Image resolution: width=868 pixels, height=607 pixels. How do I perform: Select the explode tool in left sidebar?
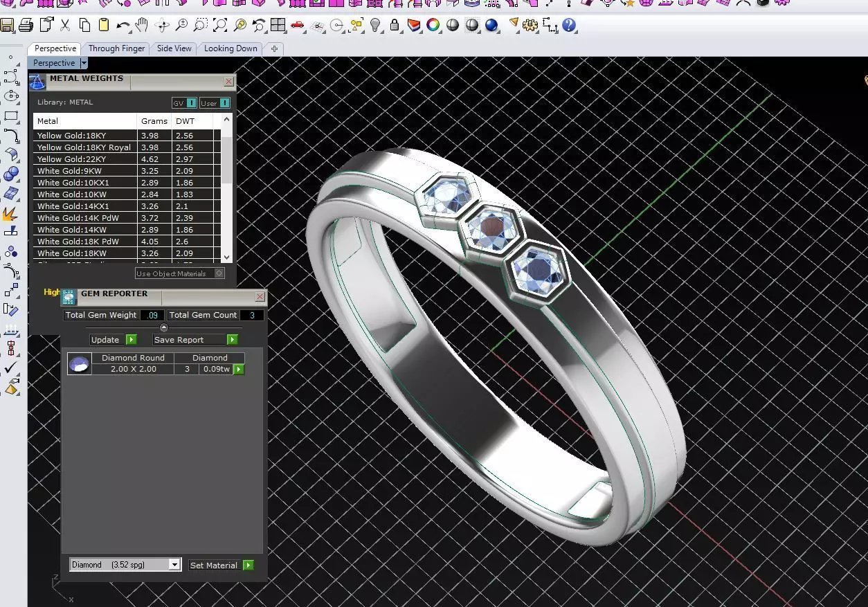[11, 213]
